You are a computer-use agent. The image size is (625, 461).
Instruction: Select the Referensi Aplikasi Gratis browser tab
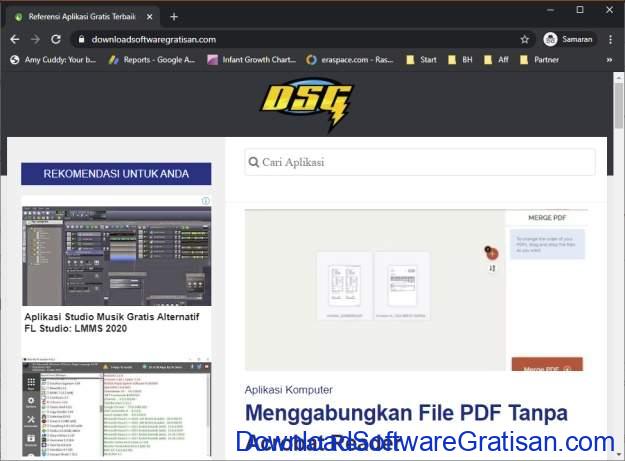click(80, 16)
